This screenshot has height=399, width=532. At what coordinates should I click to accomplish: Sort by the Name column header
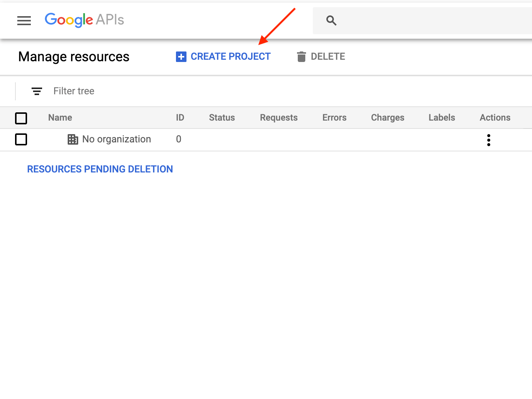pyautogui.click(x=60, y=118)
